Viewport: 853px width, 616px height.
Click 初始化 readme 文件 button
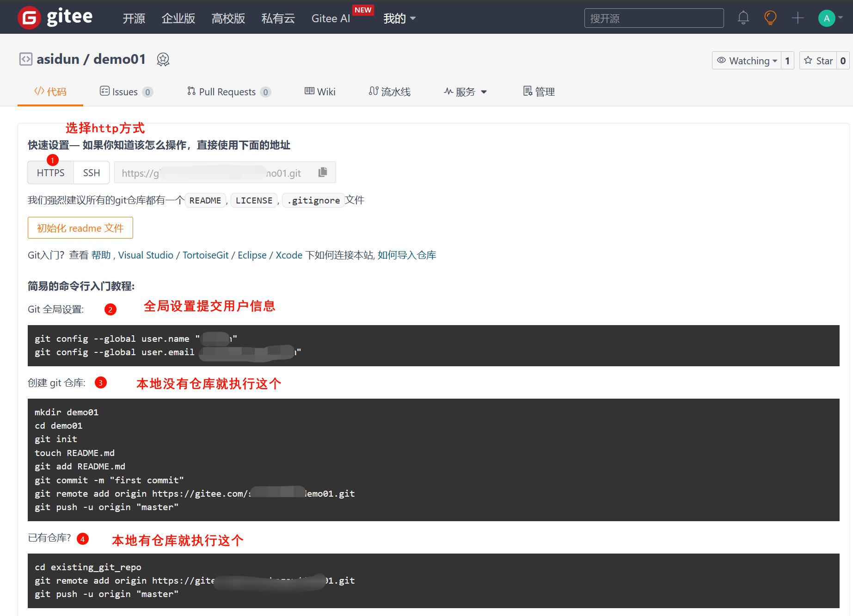80,228
